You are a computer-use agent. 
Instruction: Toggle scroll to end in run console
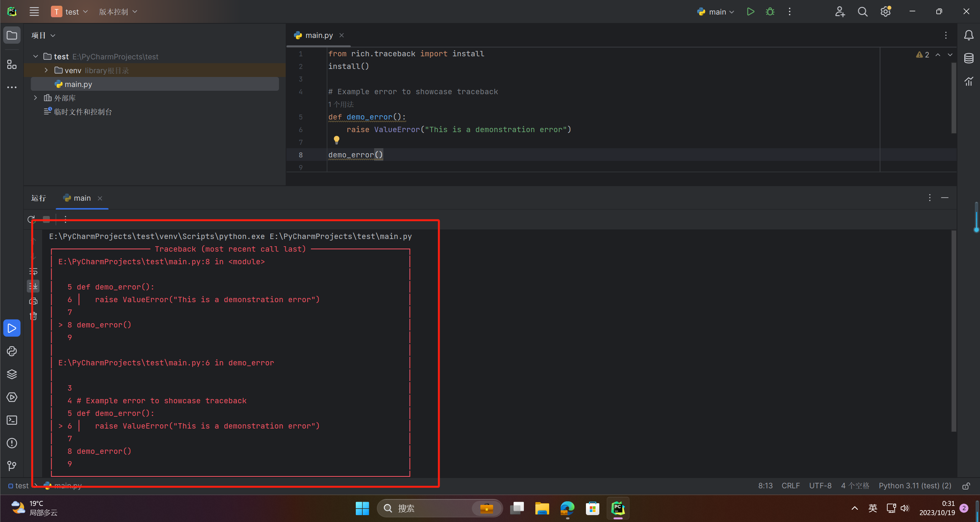tap(34, 286)
